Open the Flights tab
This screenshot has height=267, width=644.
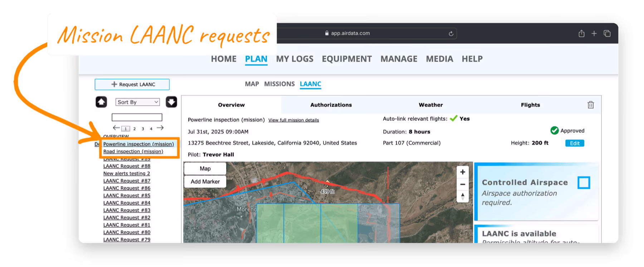click(530, 105)
